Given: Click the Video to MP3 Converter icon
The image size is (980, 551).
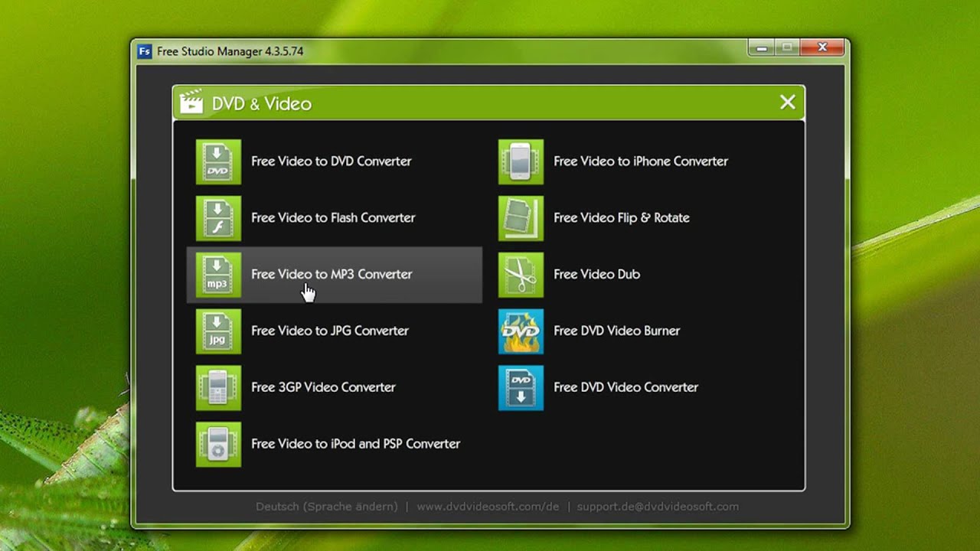Looking at the screenshot, I should 218,275.
